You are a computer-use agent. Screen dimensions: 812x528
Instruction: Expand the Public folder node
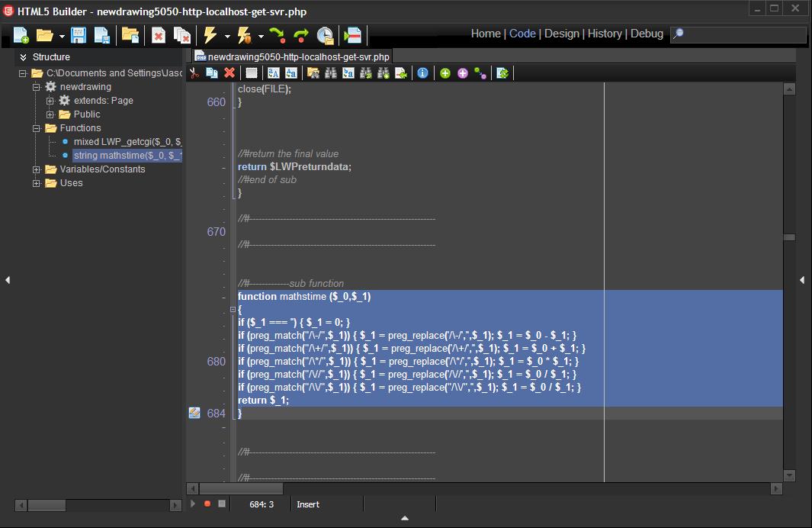click(x=50, y=114)
